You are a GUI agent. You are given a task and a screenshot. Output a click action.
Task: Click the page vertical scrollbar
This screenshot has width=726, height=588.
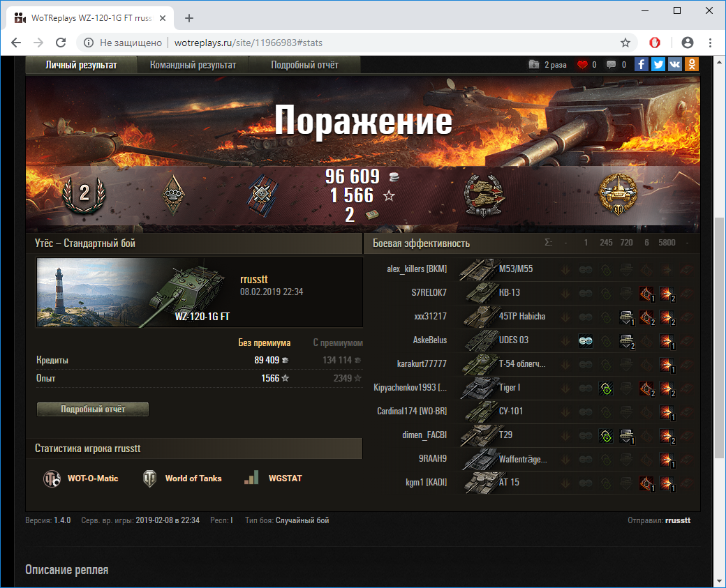tap(719, 338)
